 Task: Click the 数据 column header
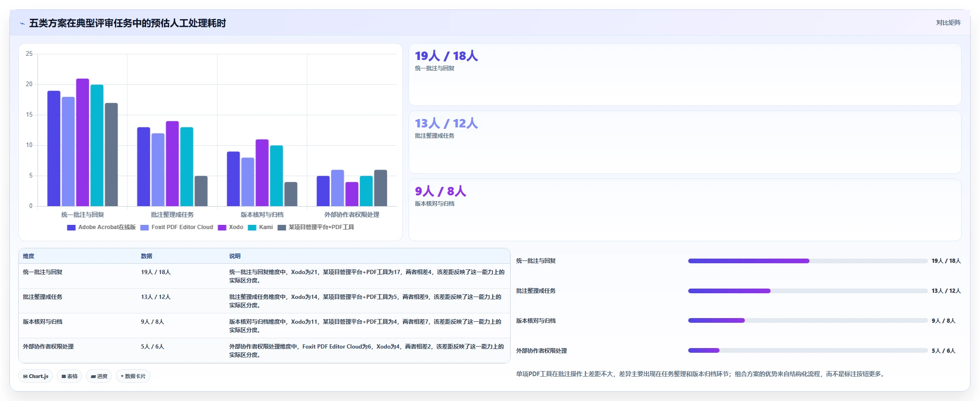[147, 256]
